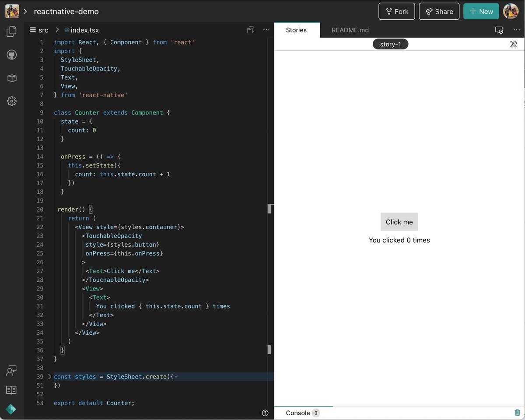
Task: Click the breadcrumb chevron after src
Action: 57,30
